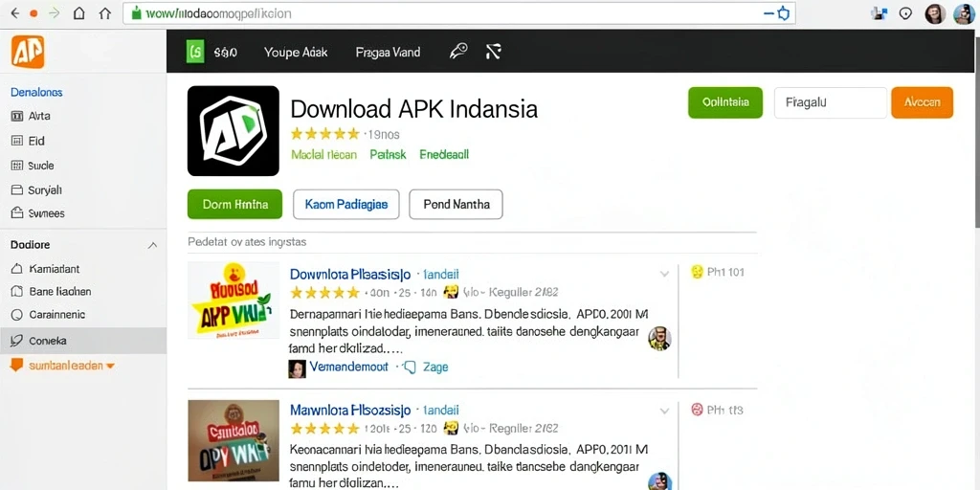The height and width of the screenshot is (490, 980).
Task: Open the Youpe Adak header tab
Action: click(296, 53)
